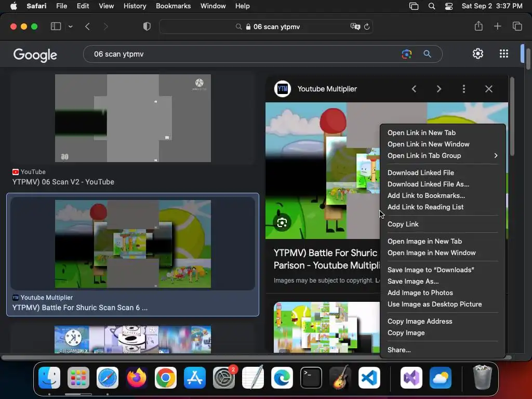Open the KineMaster thumbnail result at bottom
532x399 pixels.
pos(132,339)
